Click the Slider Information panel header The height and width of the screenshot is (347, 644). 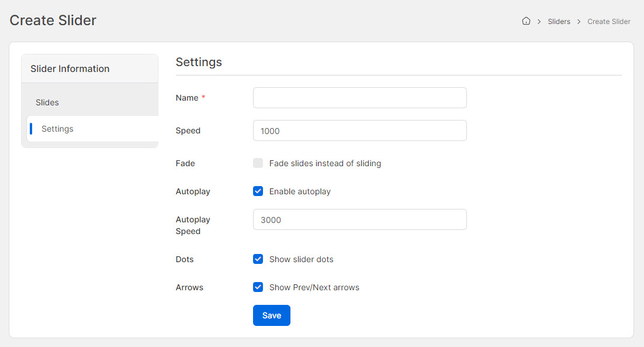coord(70,68)
